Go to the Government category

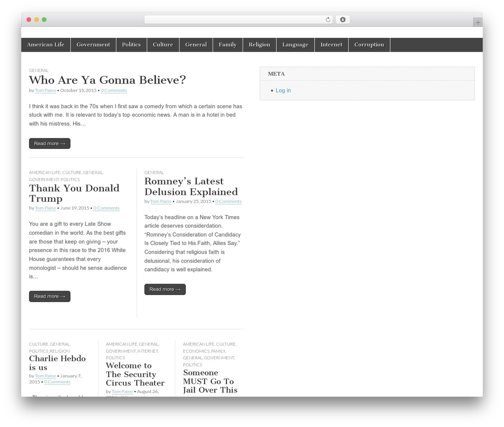(93, 45)
